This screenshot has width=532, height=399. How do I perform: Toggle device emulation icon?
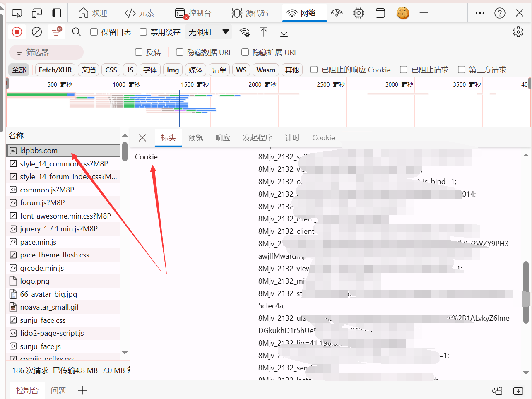tap(37, 13)
